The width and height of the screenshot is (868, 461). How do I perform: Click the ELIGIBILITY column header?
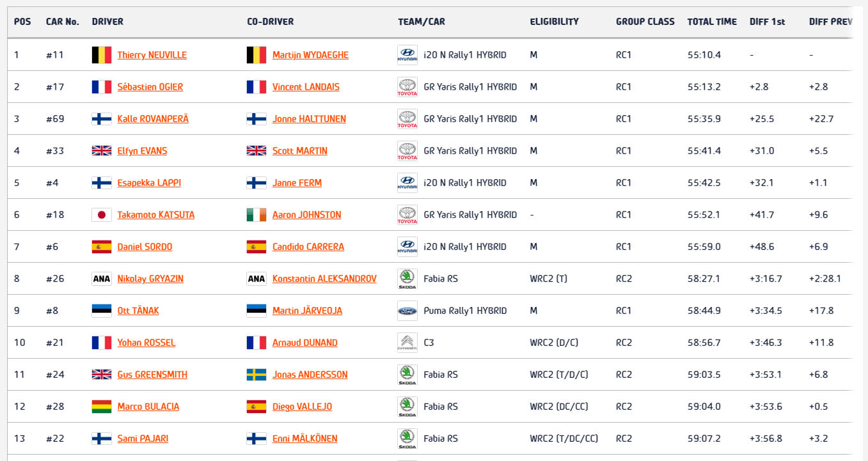tap(554, 22)
